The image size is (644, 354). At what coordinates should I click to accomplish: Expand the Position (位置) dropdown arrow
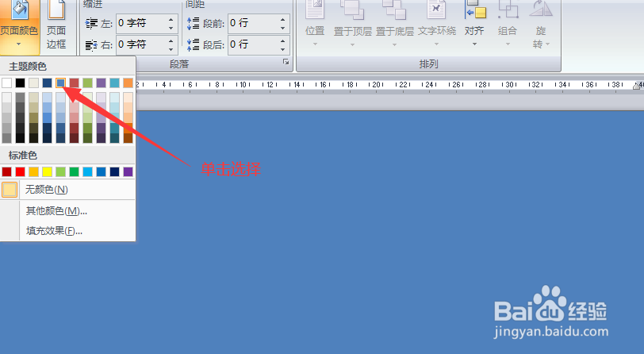point(315,44)
